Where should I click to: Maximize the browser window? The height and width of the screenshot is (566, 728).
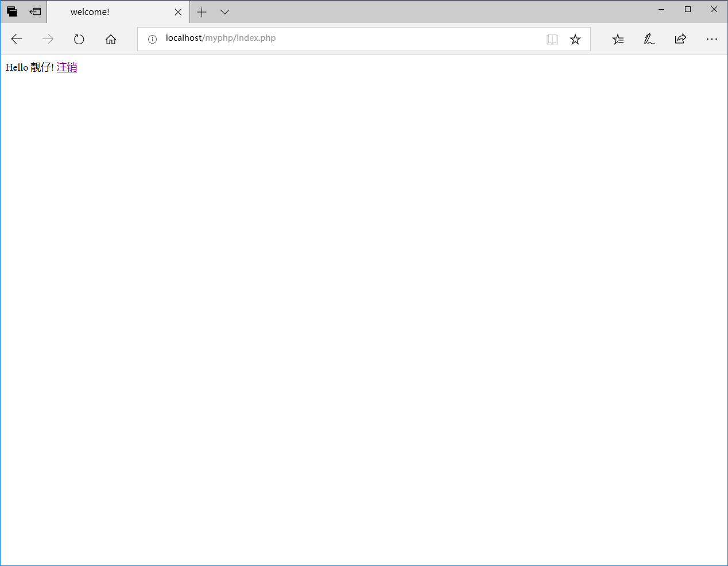point(688,9)
